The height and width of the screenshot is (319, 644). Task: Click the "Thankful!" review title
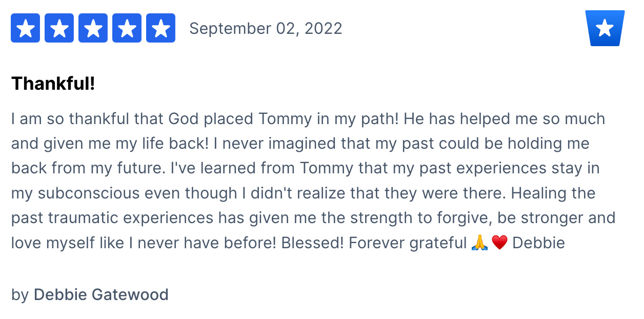53,83
